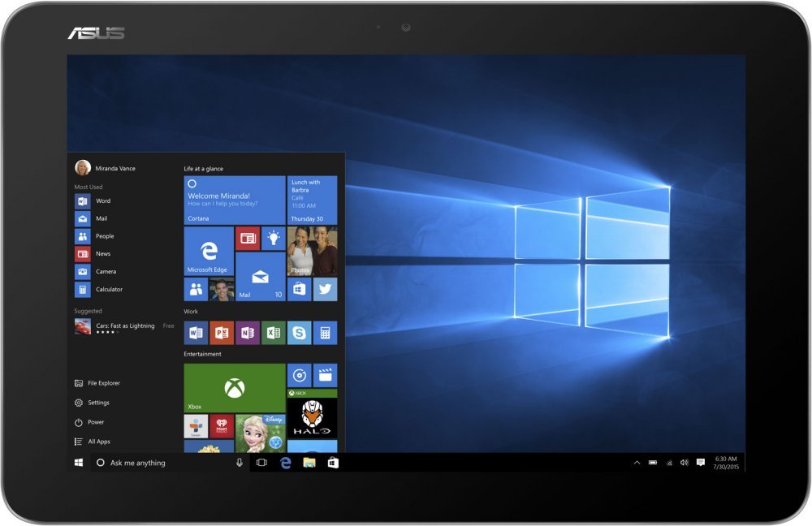Open Mail from Most Used list
812x526 pixels.
point(92,218)
